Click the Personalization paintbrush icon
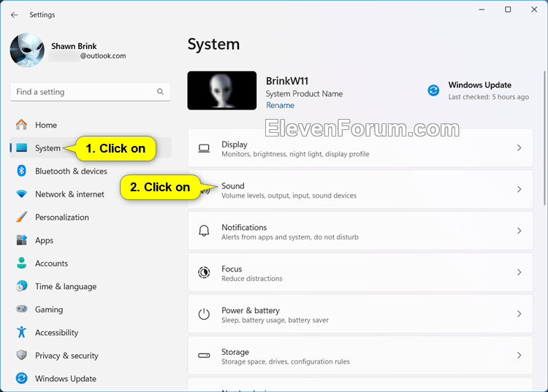This screenshot has width=548, height=392. pyautogui.click(x=21, y=217)
